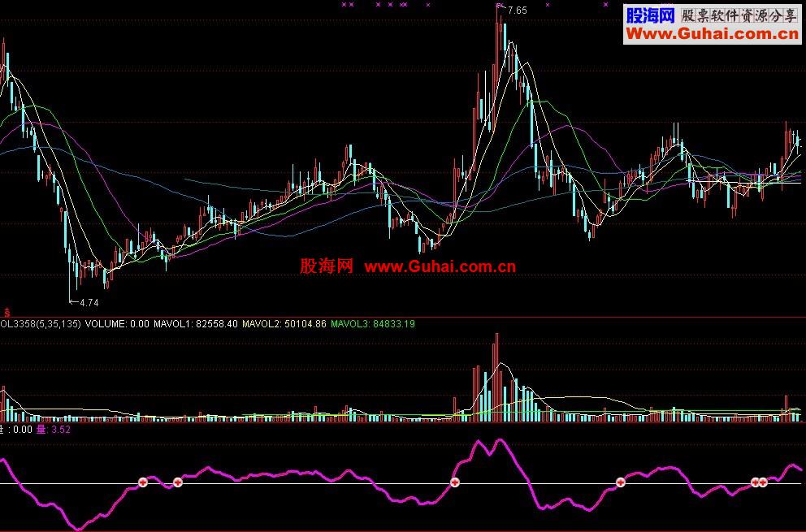Click the rightmost red signal circle on the indicator
Screen dimensions: 806x532
coord(763,482)
